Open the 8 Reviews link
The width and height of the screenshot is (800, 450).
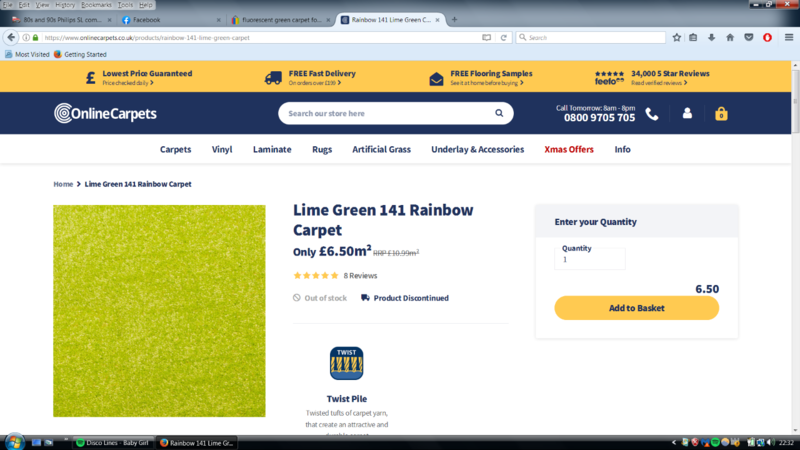pyautogui.click(x=360, y=276)
